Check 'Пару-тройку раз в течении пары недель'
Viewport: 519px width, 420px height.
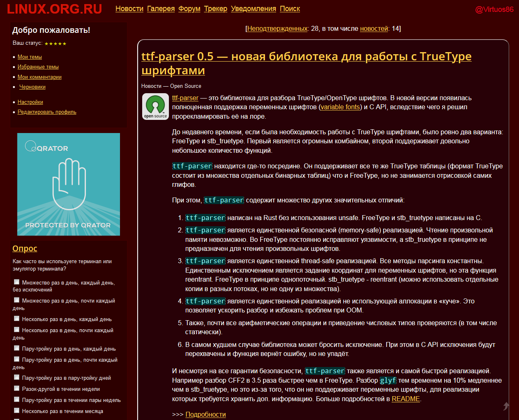(x=17, y=399)
